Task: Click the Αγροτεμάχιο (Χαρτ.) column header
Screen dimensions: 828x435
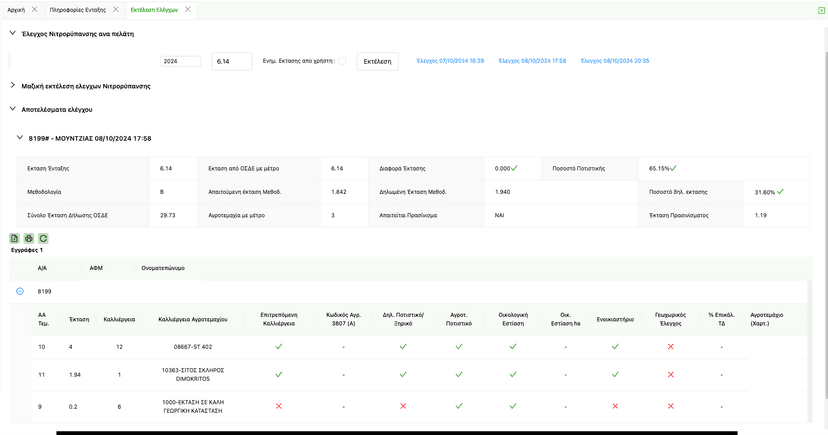Action: [767, 319]
